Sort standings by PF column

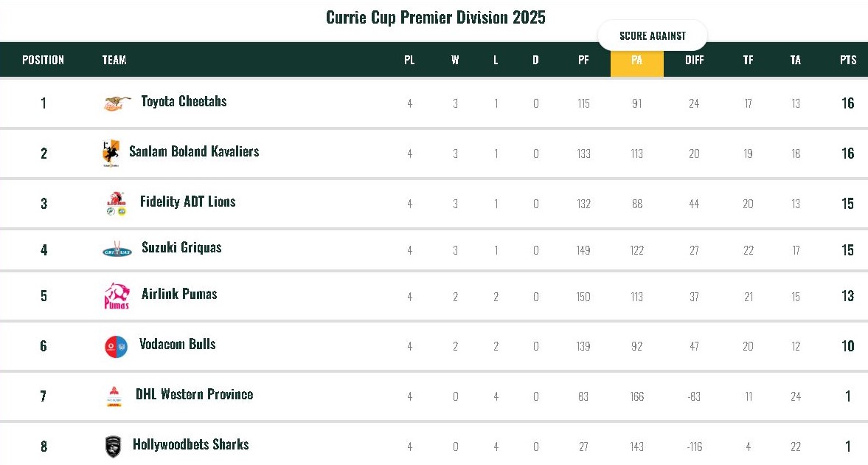pos(583,60)
